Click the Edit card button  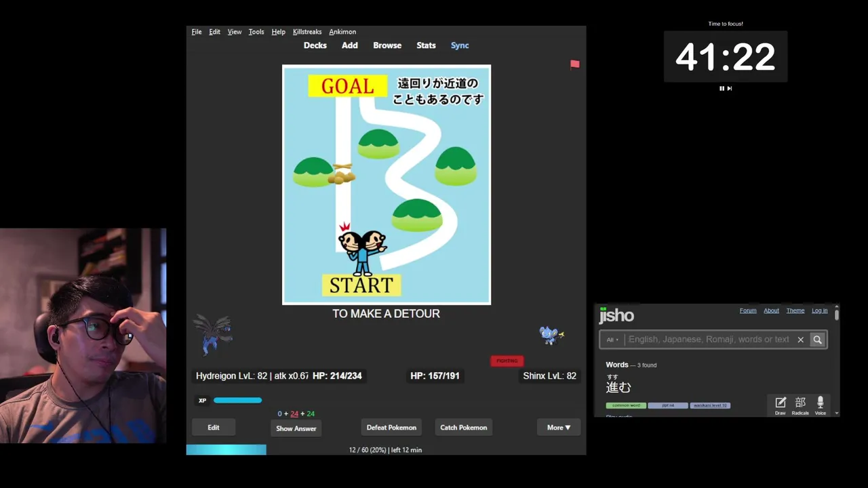pos(214,427)
